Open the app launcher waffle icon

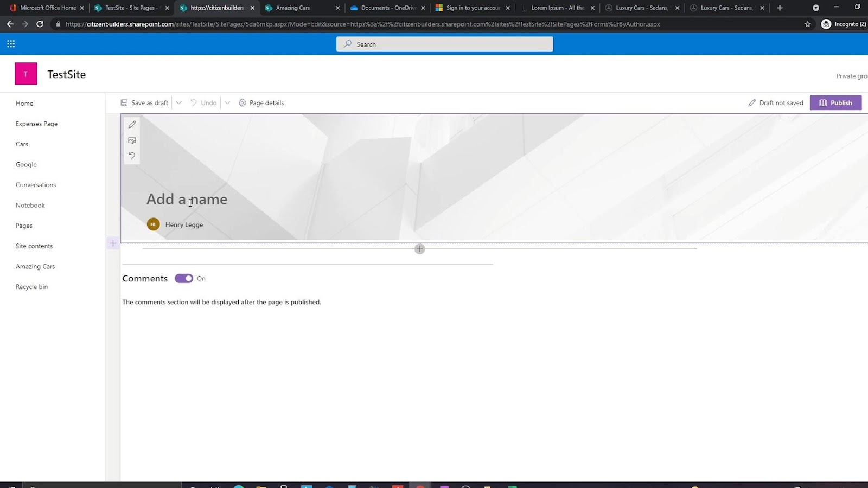point(11,44)
